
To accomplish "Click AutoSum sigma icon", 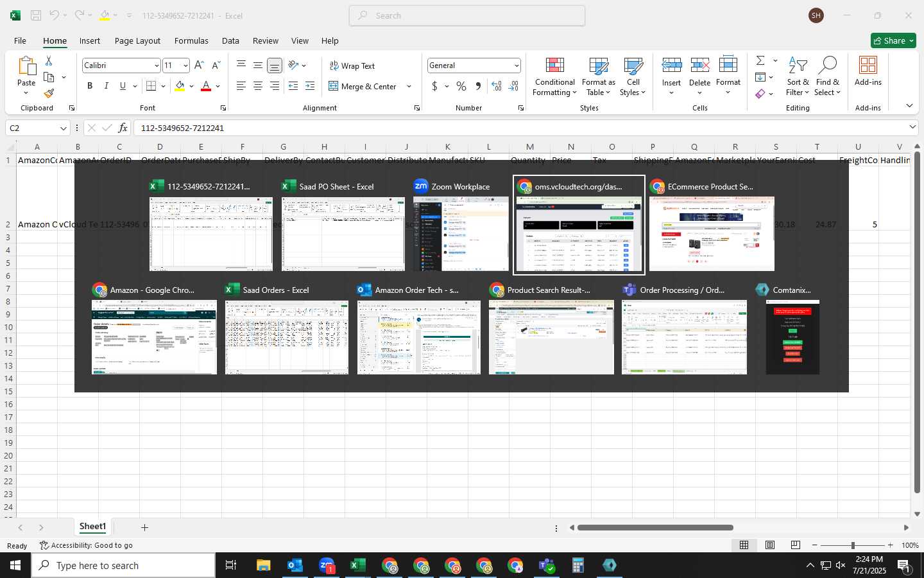I will click(760, 60).
